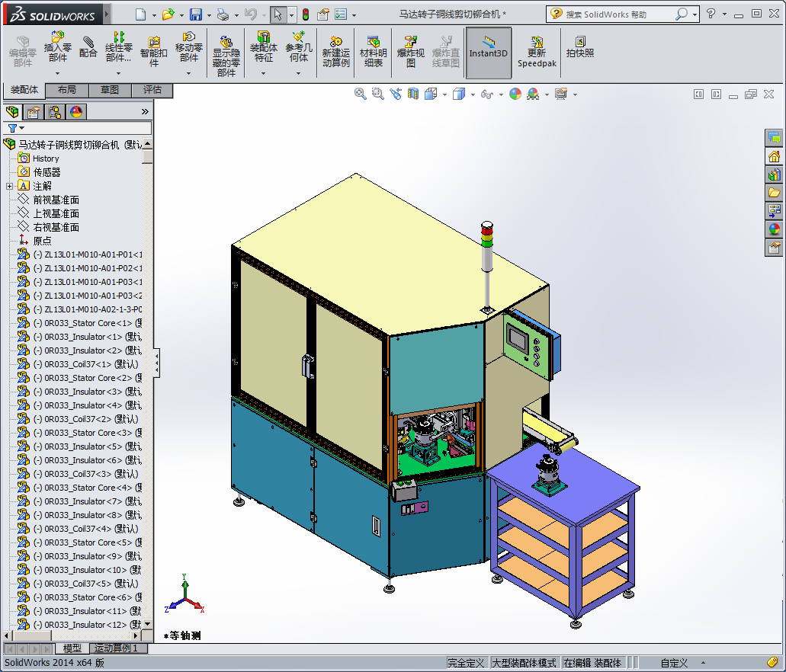Click Zoom to Fit icon
The width and height of the screenshot is (786, 672).
pyautogui.click(x=360, y=94)
